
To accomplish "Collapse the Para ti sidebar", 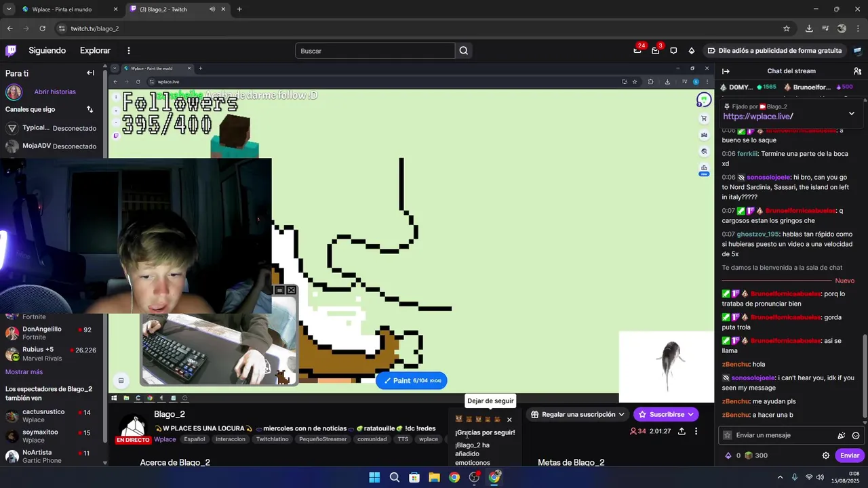I will 90,73.
